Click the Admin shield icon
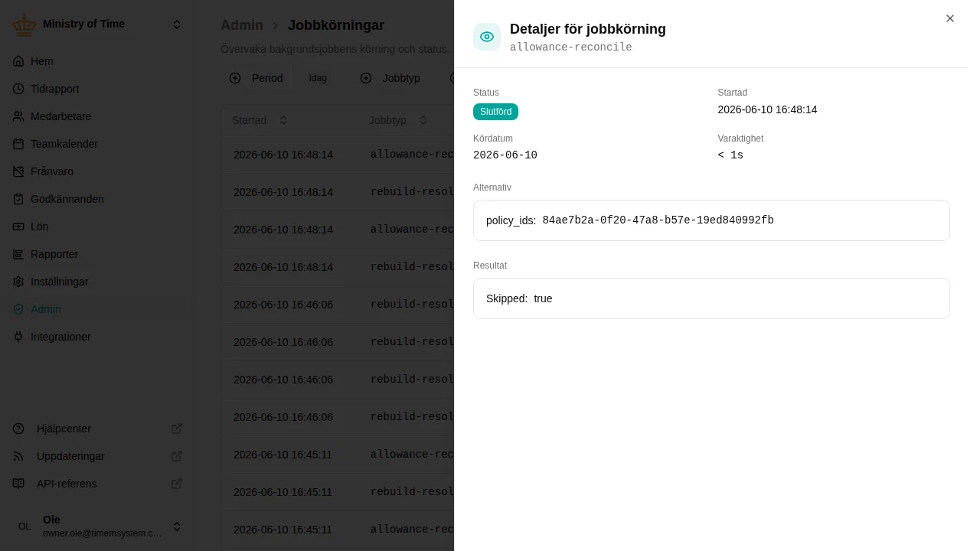 pyautogui.click(x=18, y=309)
